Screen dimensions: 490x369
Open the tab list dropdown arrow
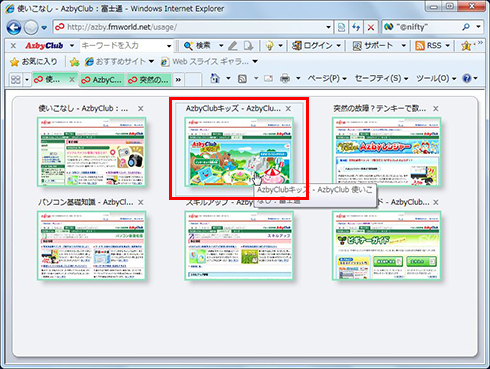coord(27,80)
